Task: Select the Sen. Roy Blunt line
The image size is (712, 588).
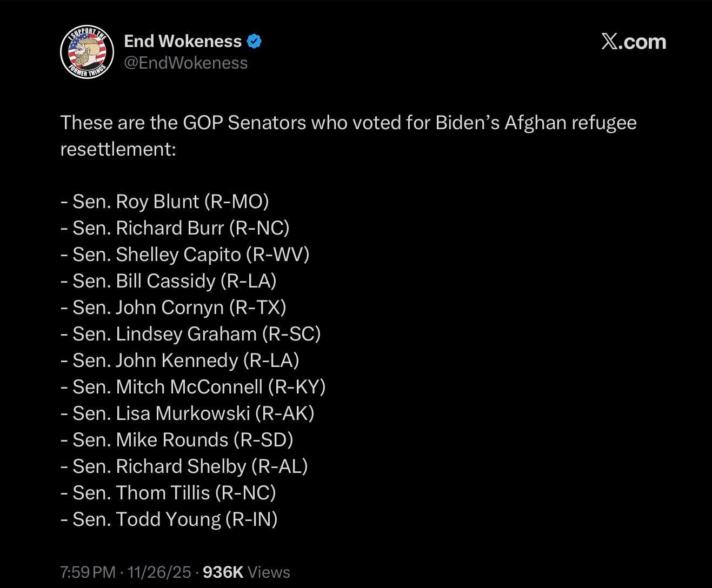Action: 165,201
